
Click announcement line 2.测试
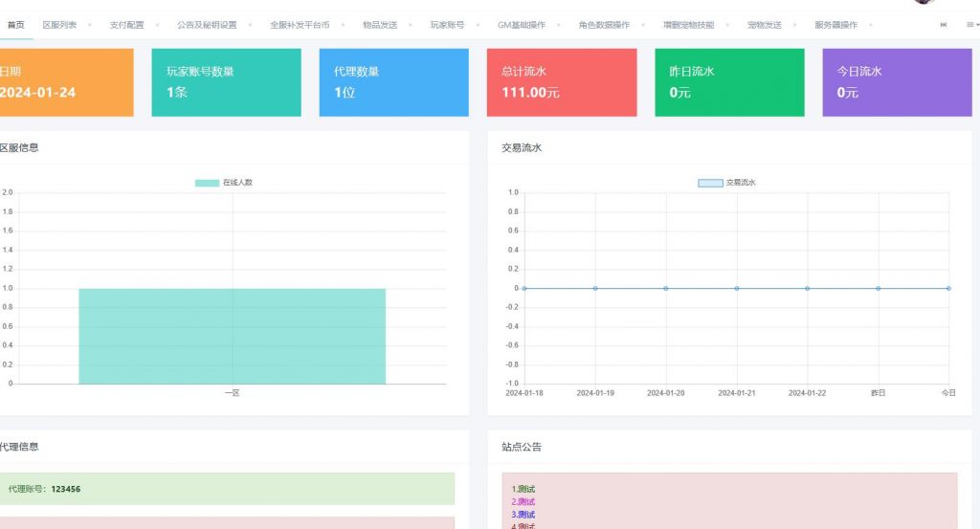[x=523, y=501]
